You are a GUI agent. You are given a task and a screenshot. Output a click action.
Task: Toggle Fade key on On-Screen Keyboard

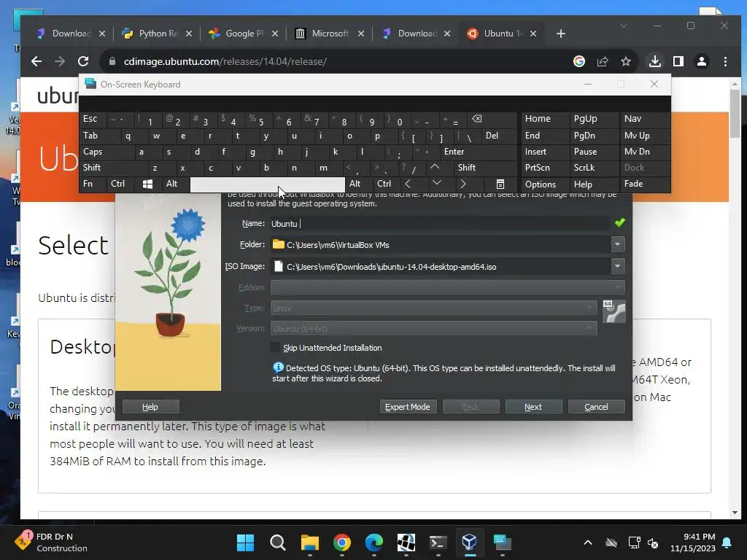click(645, 184)
